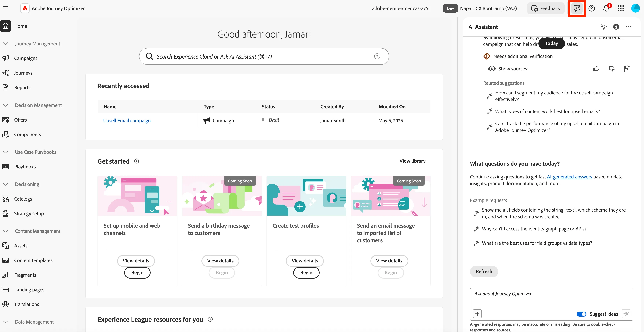Open Content templates in the sidebar

33,260
